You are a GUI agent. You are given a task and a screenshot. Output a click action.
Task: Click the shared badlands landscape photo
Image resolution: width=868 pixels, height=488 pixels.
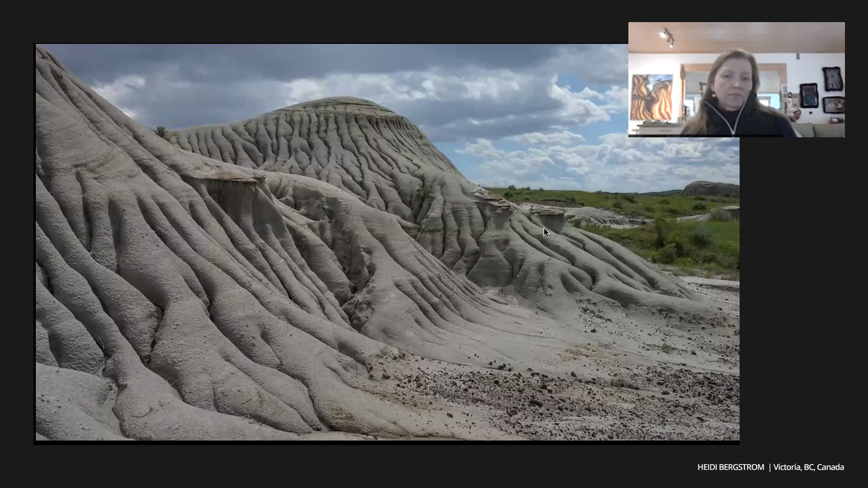coord(387,243)
